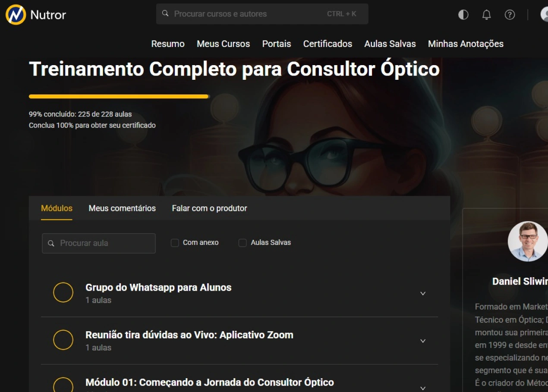Click the Nutror logo icon
The width and height of the screenshot is (548, 392).
16,15
